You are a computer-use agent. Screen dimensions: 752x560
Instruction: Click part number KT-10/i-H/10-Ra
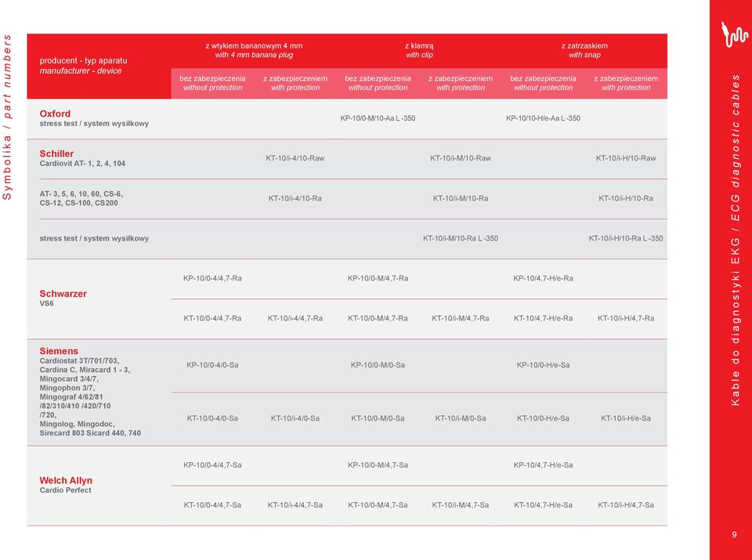pyautogui.click(x=626, y=198)
